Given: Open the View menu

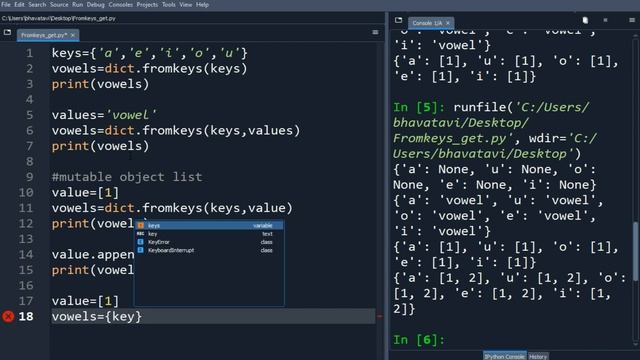Looking at the screenshot, I should 186,4.
